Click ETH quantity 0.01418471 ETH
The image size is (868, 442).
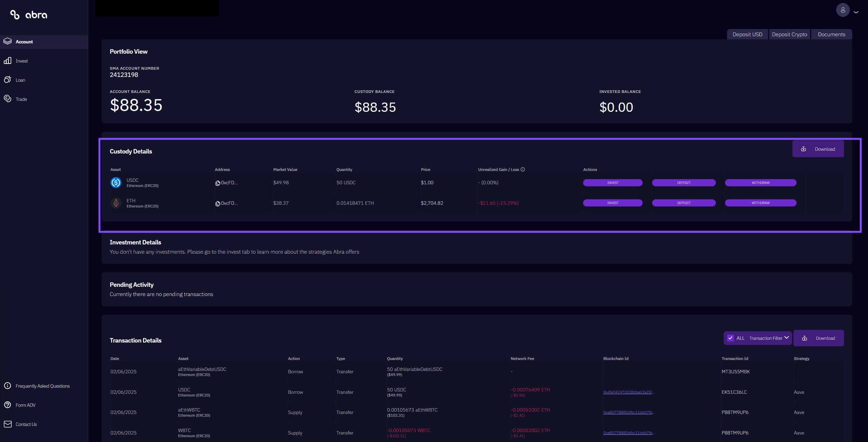click(x=355, y=203)
